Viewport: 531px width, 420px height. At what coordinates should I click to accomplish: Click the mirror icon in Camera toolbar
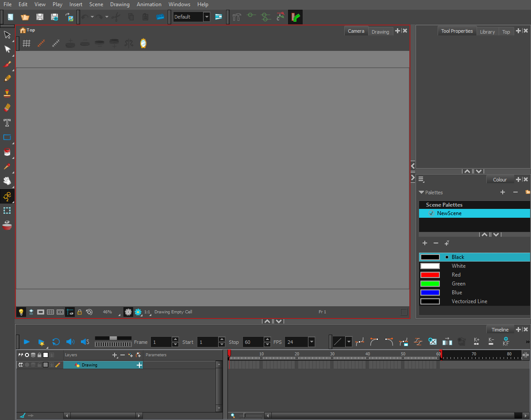tap(143, 43)
